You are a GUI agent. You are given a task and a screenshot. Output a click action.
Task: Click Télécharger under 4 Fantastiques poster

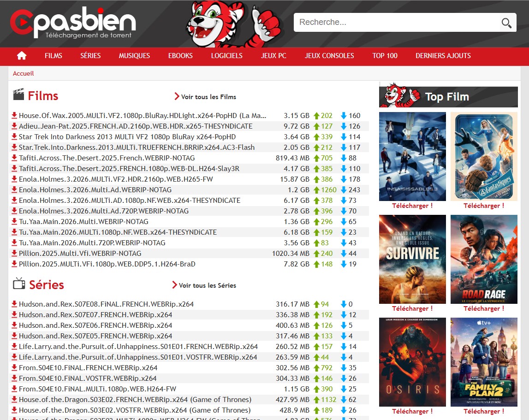point(484,206)
